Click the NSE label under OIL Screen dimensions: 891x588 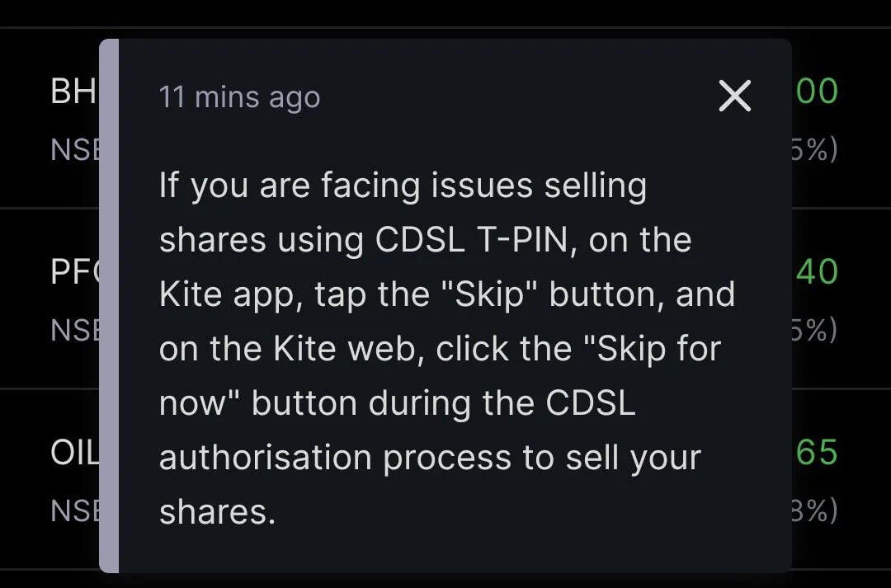(x=74, y=510)
